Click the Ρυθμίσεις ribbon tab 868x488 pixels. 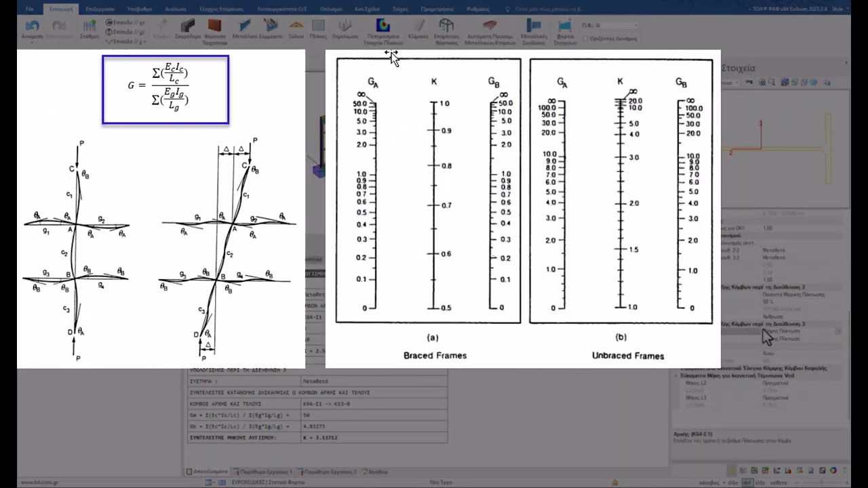pos(478,9)
